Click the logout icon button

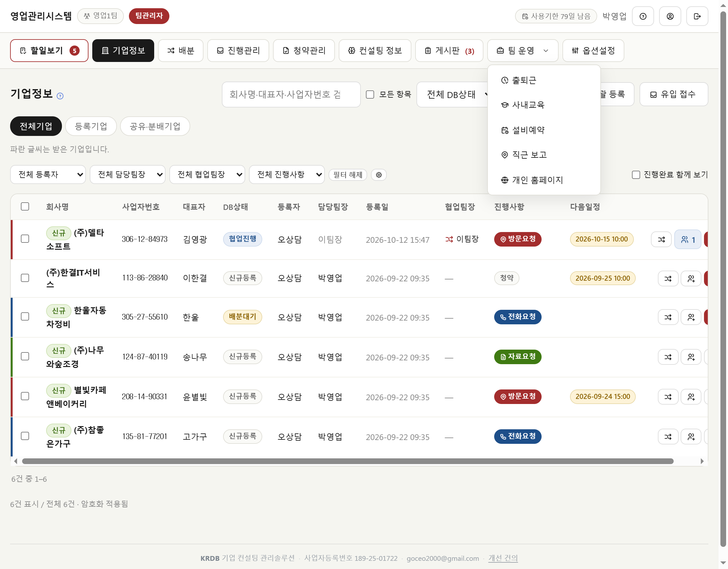click(697, 16)
